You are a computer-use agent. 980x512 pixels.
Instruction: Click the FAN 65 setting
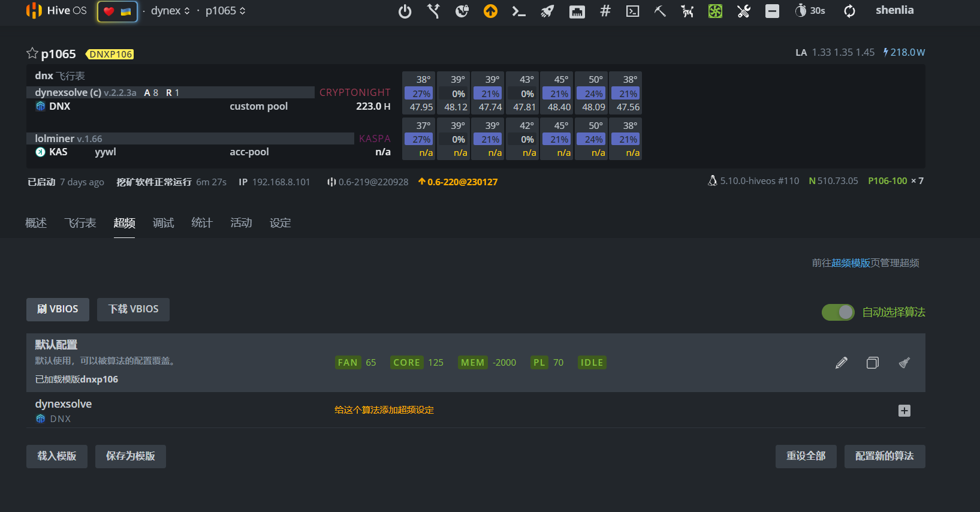tap(356, 362)
